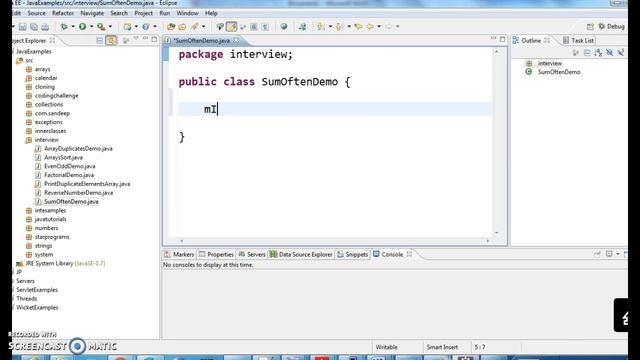640x360 pixels.
Task: Open Search icon dropdown arrow
Action: 203,27
